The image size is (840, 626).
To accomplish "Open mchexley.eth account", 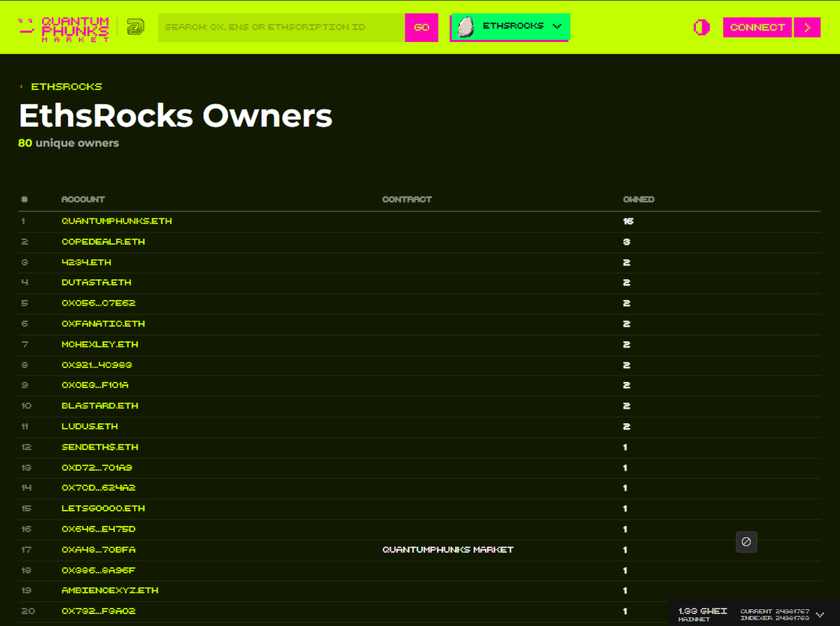I will (100, 344).
